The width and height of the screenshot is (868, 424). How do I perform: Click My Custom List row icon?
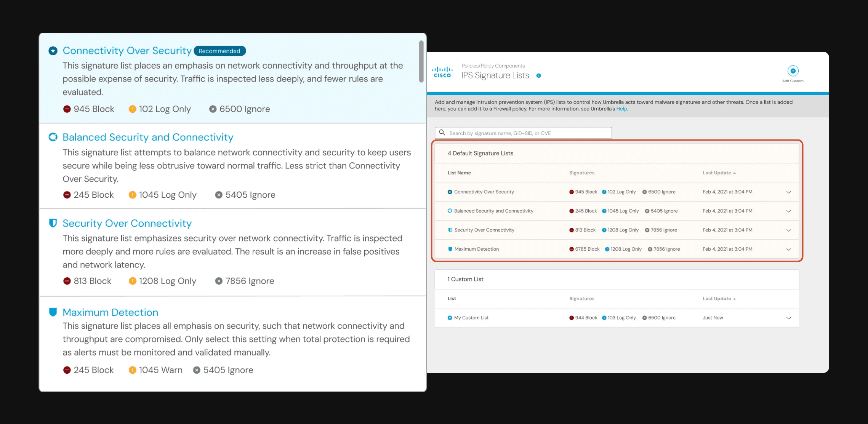point(450,318)
